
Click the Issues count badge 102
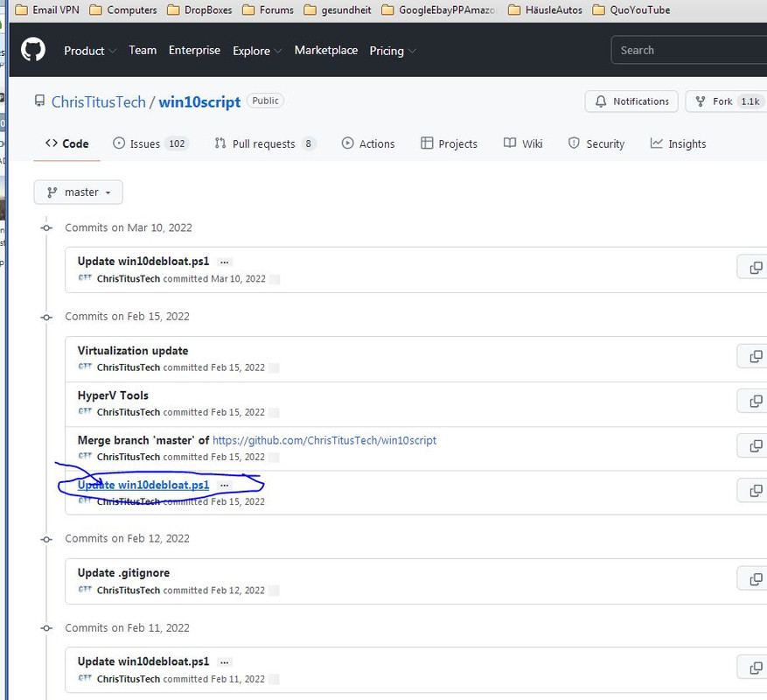[x=177, y=143]
